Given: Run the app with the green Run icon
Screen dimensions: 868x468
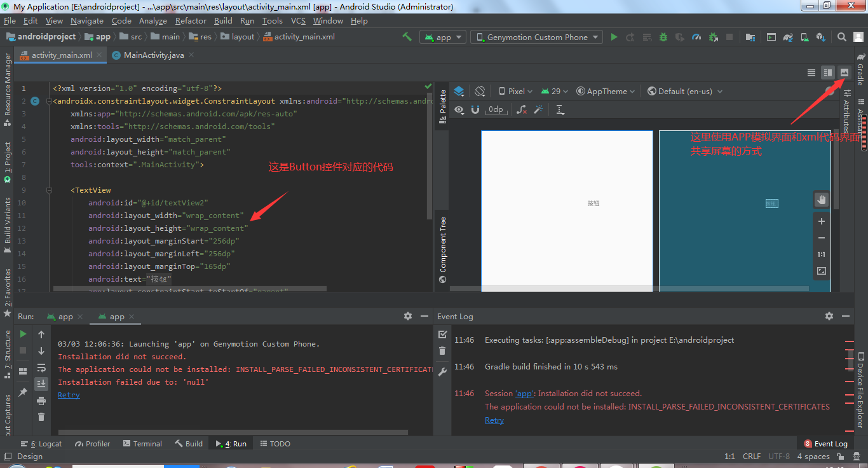Looking at the screenshot, I should [614, 36].
